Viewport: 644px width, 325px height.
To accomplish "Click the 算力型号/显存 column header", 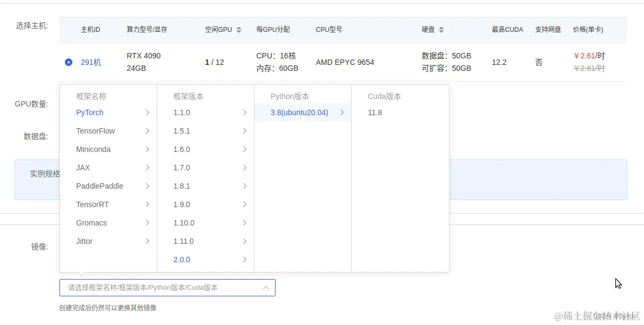I will pyautogui.click(x=146, y=30).
